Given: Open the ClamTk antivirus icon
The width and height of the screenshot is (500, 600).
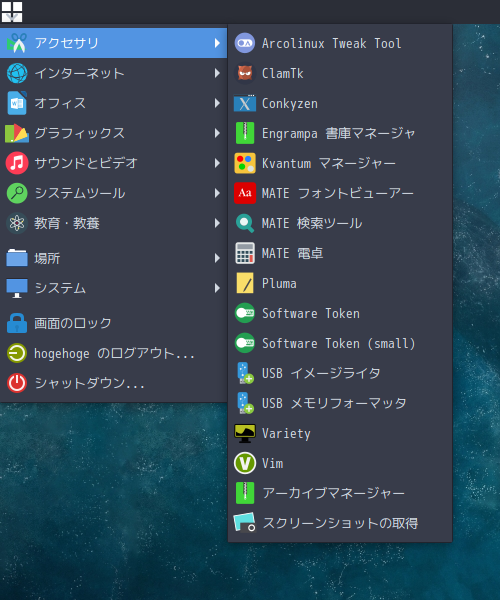Looking at the screenshot, I should (x=245, y=73).
